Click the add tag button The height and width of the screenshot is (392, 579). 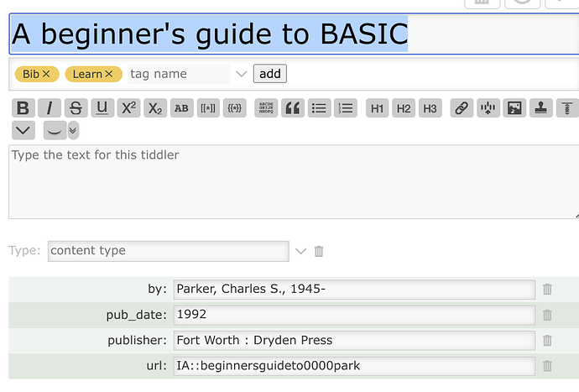coord(270,74)
